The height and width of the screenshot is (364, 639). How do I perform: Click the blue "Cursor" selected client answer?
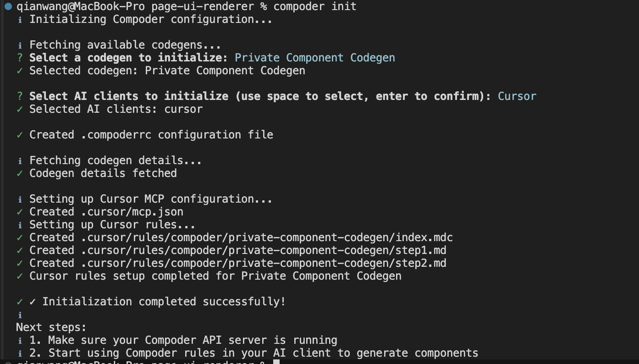tap(517, 96)
